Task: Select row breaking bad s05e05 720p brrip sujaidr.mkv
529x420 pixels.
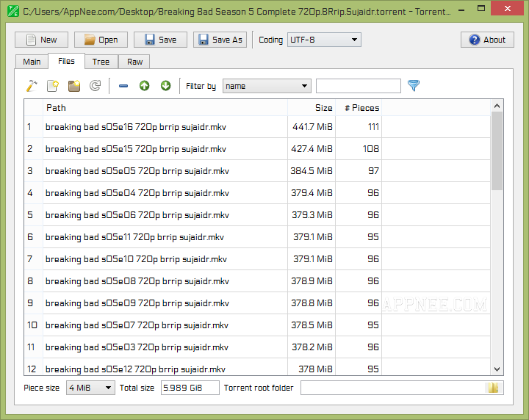Action: (x=257, y=171)
